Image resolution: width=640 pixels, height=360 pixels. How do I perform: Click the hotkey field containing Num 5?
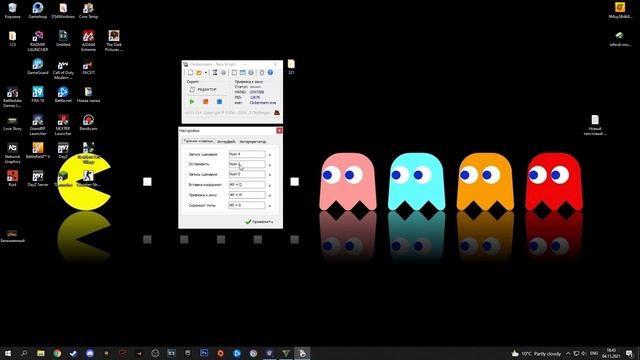[x=247, y=174]
